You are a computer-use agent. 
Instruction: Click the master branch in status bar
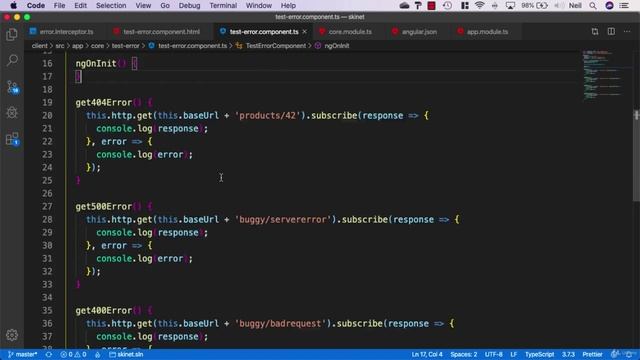[23, 354]
